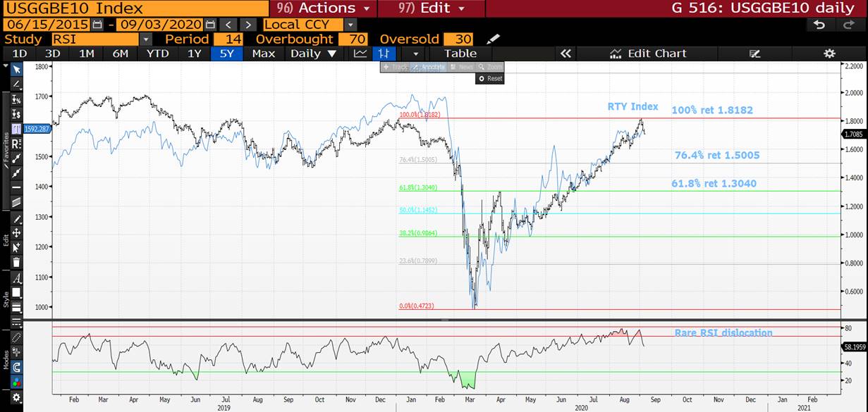868x412 pixels.
Task: Select the fill color swatch tool
Action: (x=16, y=292)
